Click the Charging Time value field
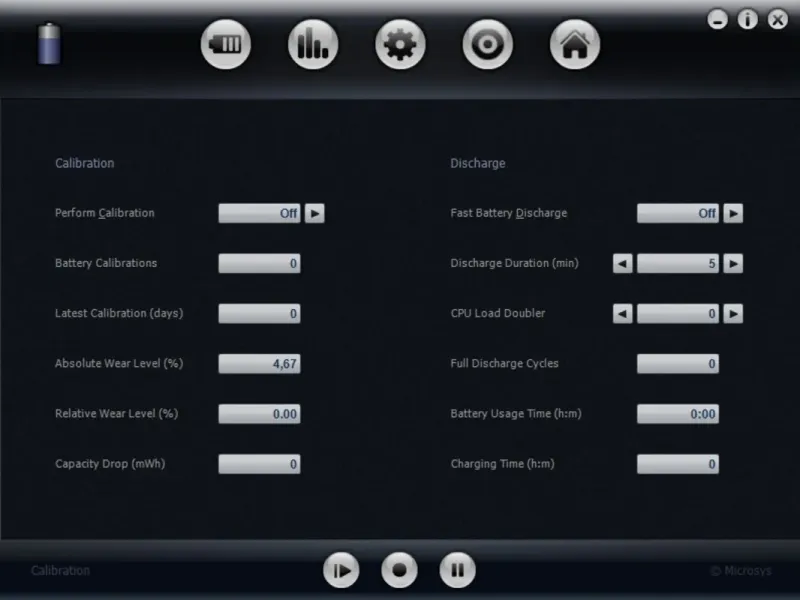This screenshot has height=600, width=800. coord(678,464)
